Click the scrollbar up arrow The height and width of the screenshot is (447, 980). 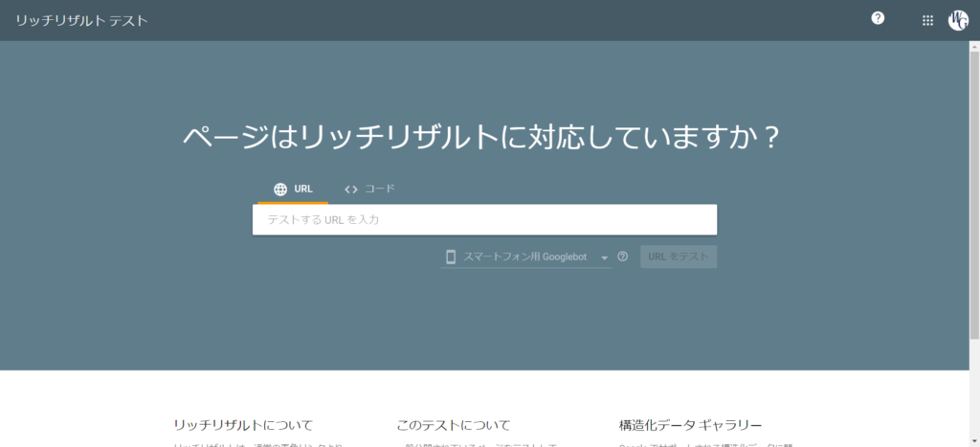pyautogui.click(x=974, y=46)
